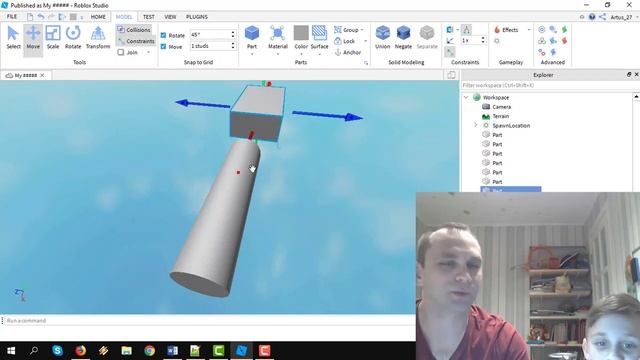This screenshot has width=640, height=360.
Task: Click the help icon in the title ribbon
Action: tap(592, 17)
